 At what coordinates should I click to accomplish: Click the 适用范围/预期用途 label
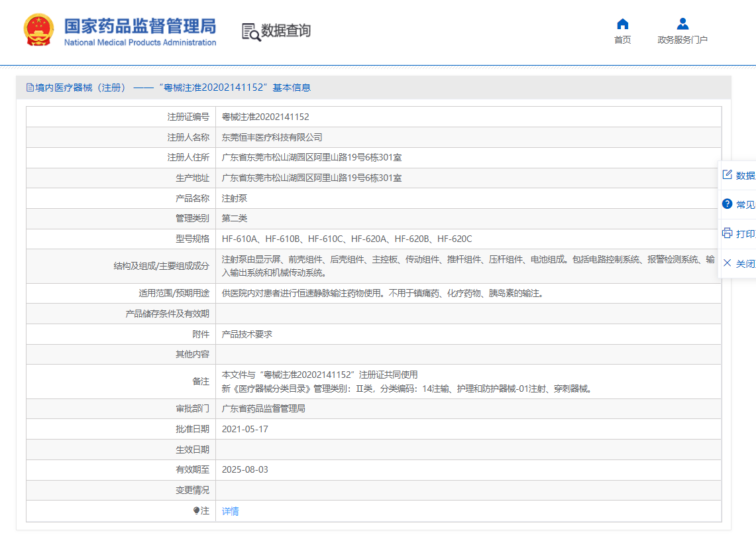174,293
